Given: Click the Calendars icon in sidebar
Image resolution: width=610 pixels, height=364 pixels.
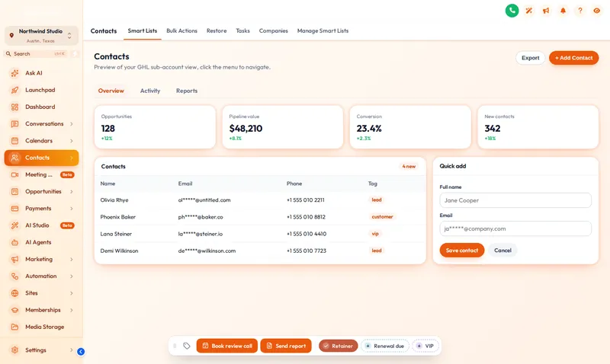Looking at the screenshot, I should pyautogui.click(x=14, y=141).
